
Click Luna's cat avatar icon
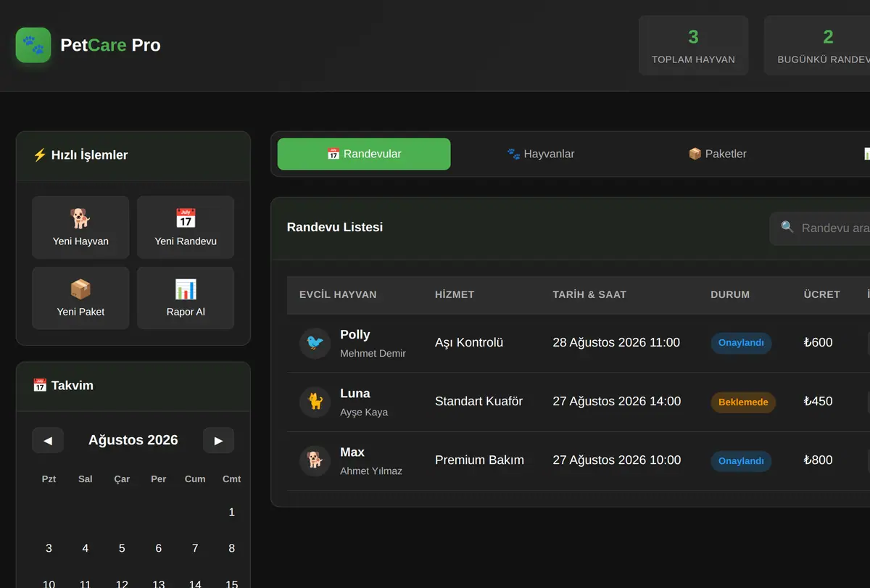(x=315, y=402)
